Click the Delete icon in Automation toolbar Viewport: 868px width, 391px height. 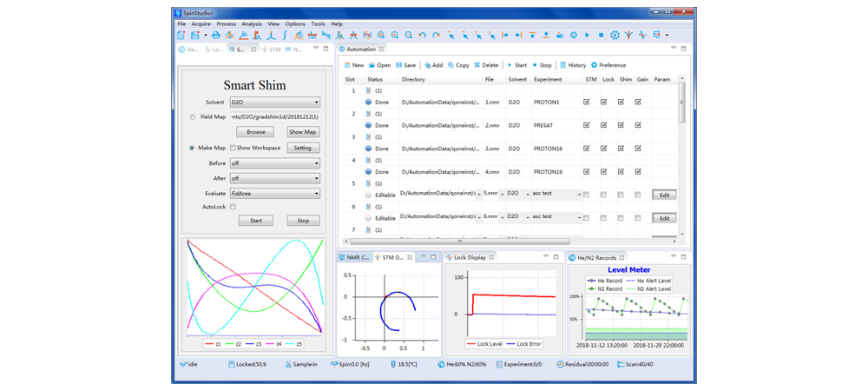pos(477,65)
